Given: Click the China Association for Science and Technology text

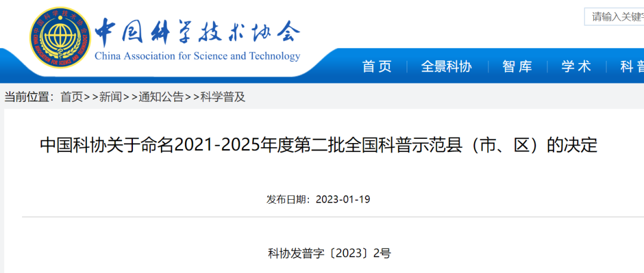Looking at the screenshot, I should pyautogui.click(x=197, y=56).
